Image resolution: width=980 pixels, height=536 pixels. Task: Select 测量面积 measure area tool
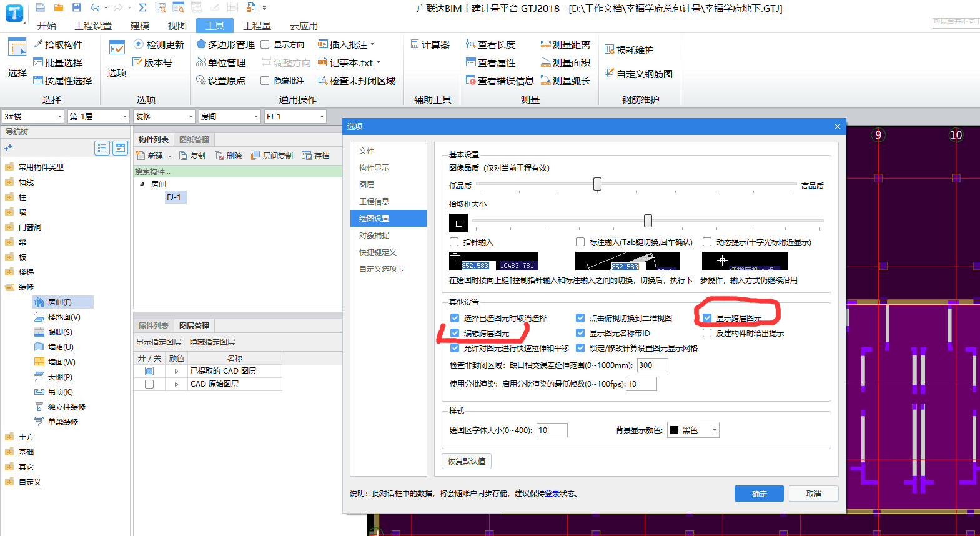click(x=565, y=62)
